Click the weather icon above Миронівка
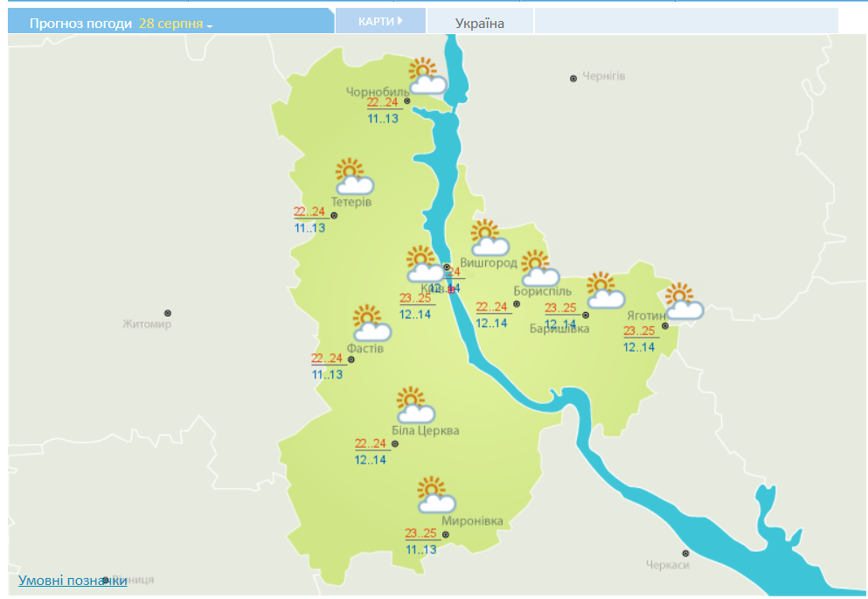868x599 pixels. pos(435,495)
